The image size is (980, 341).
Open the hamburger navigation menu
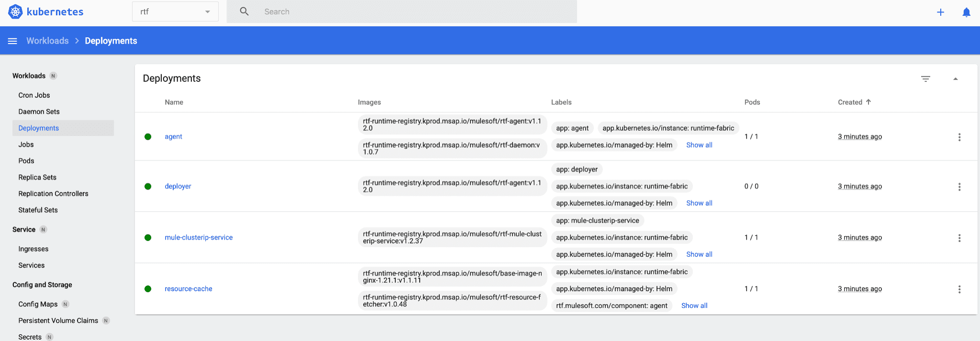[12, 41]
